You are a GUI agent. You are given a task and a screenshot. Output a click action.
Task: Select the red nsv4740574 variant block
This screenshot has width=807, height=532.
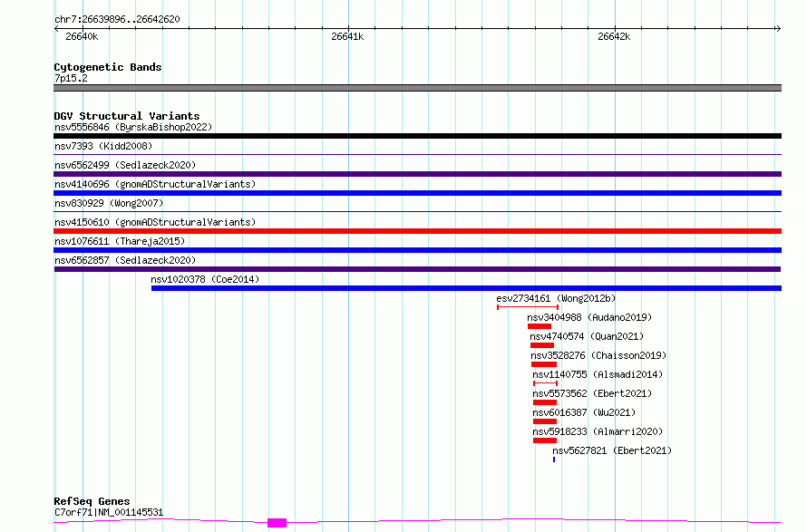542,345
